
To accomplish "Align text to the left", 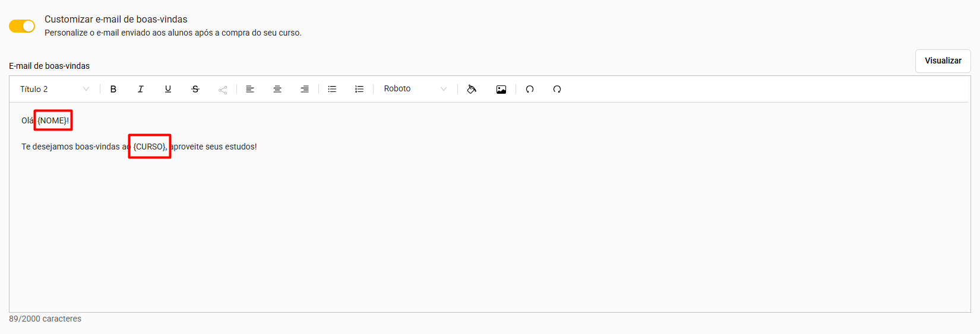I will pyautogui.click(x=250, y=89).
